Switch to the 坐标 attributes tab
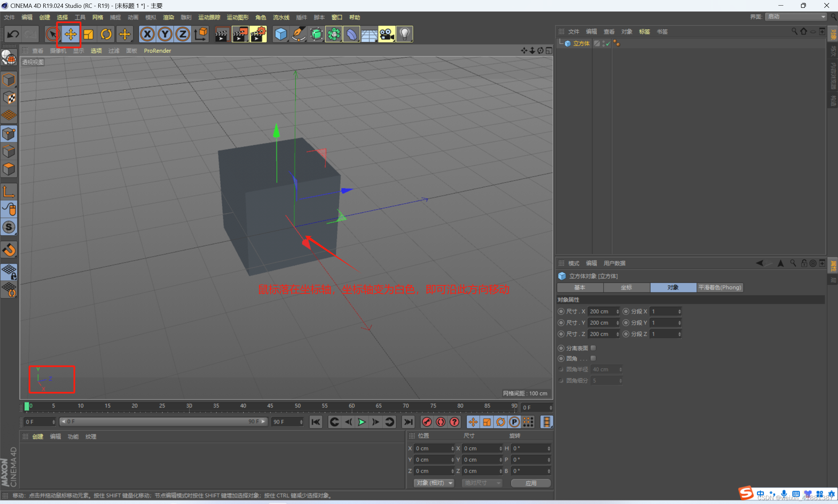 coord(626,287)
